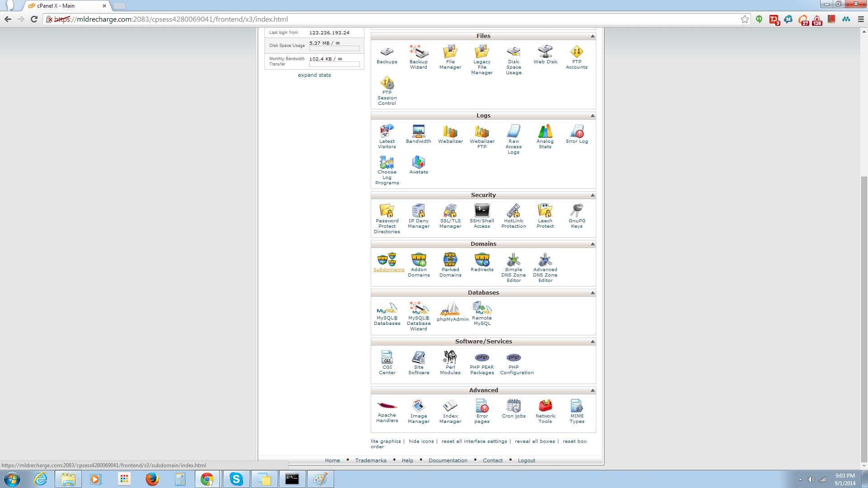The height and width of the screenshot is (488, 868).
Task: Click reset all interface settings
Action: [x=474, y=441]
